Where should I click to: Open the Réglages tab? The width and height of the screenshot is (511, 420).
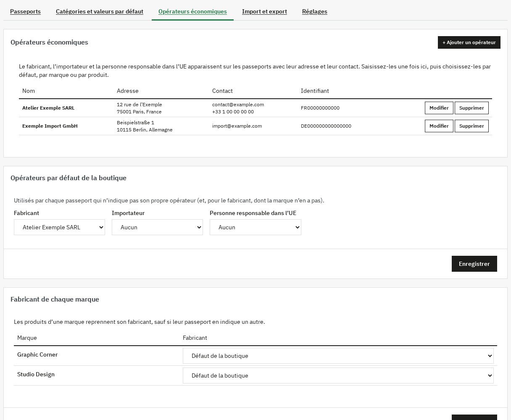pyautogui.click(x=314, y=11)
